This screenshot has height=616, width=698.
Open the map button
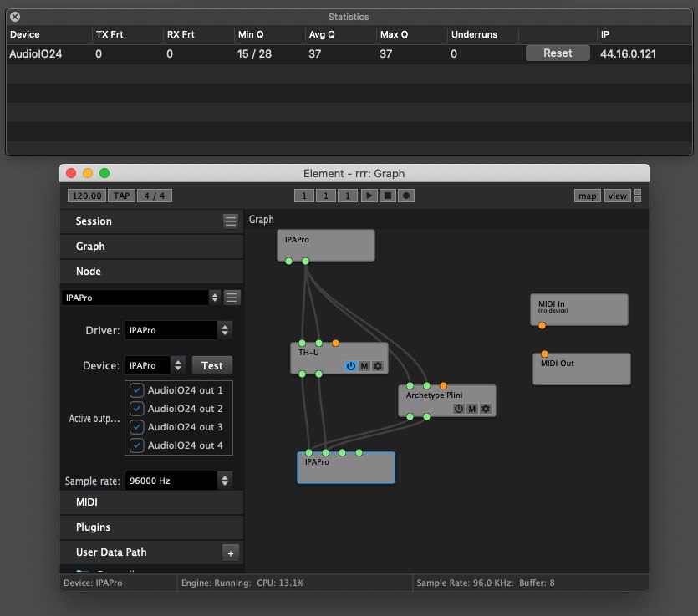pos(587,196)
